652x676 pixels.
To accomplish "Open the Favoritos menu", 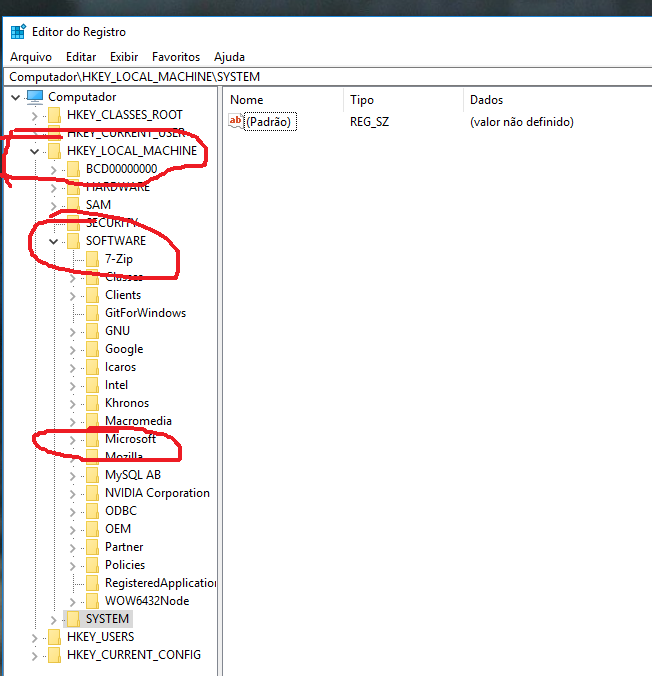I will (176, 57).
